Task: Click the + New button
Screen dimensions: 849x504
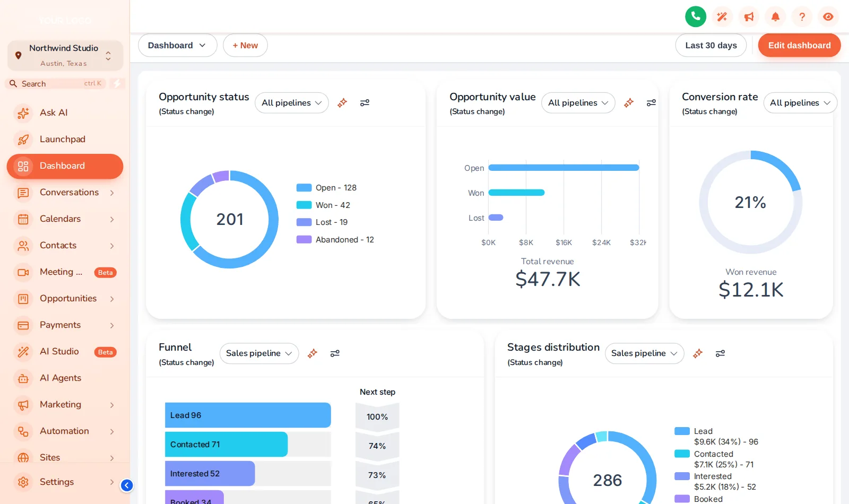Action: coord(245,45)
